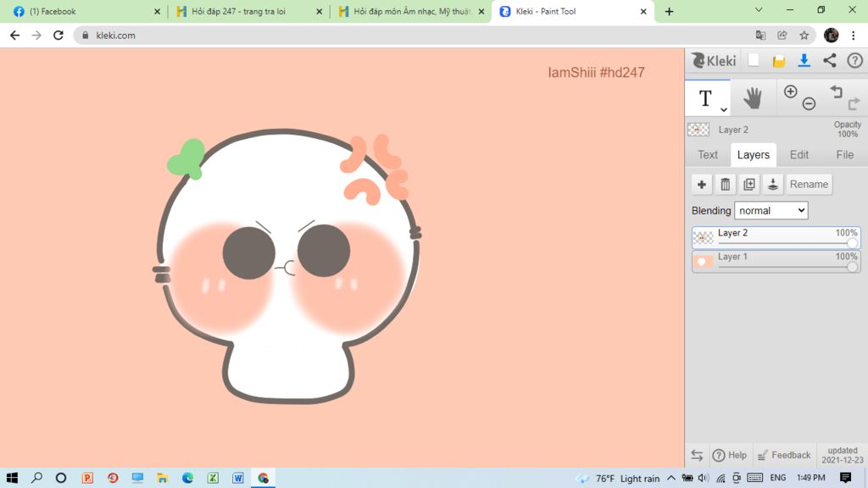Reload the kleki.com page
This screenshot has width=868, height=488.
point(58,36)
